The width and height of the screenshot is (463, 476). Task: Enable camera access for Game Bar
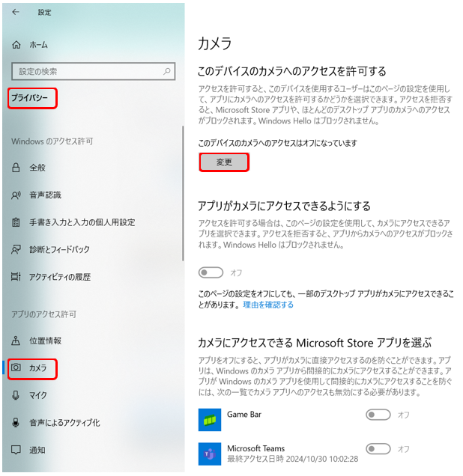point(378,415)
